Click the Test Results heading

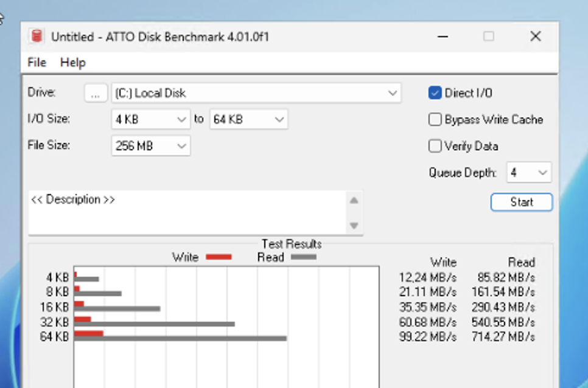(292, 244)
